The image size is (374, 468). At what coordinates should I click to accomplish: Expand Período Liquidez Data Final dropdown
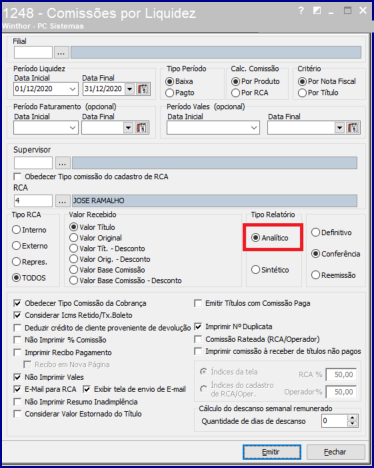(x=130, y=89)
